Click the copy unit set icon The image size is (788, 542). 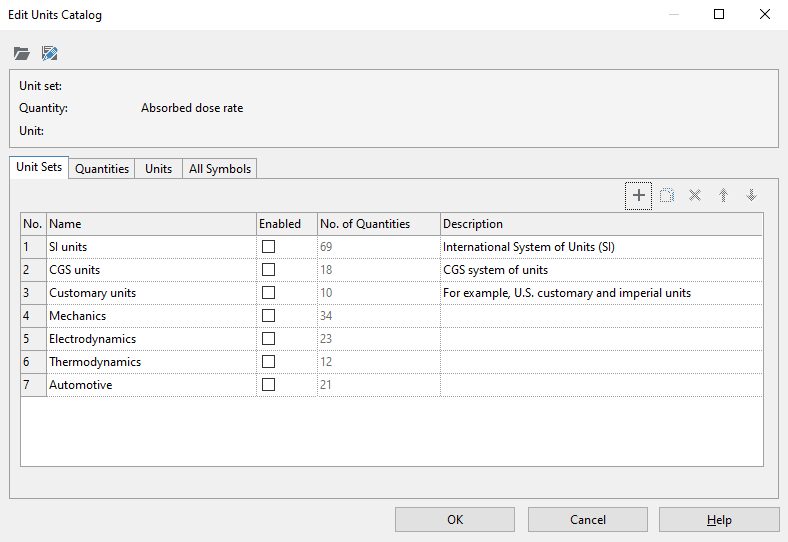(x=667, y=196)
